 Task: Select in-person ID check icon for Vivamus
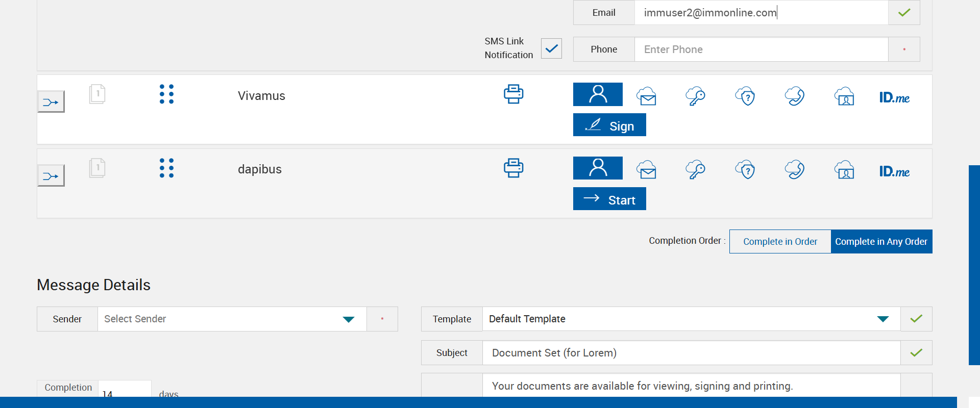[x=845, y=96]
